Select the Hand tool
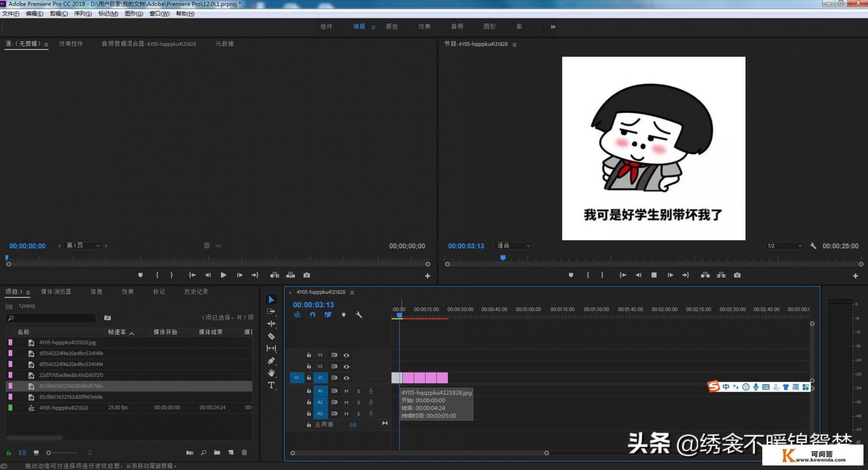Screen dimensions: 868x470 click(271, 373)
